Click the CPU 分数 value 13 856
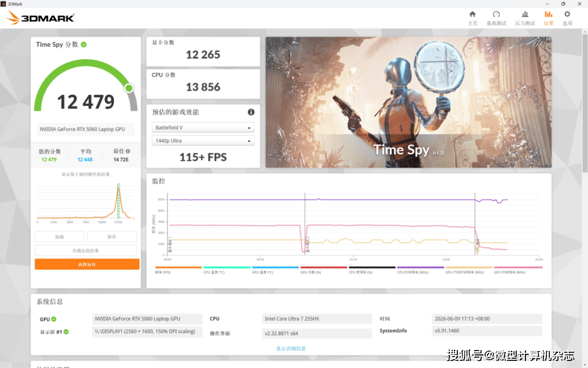 [203, 87]
